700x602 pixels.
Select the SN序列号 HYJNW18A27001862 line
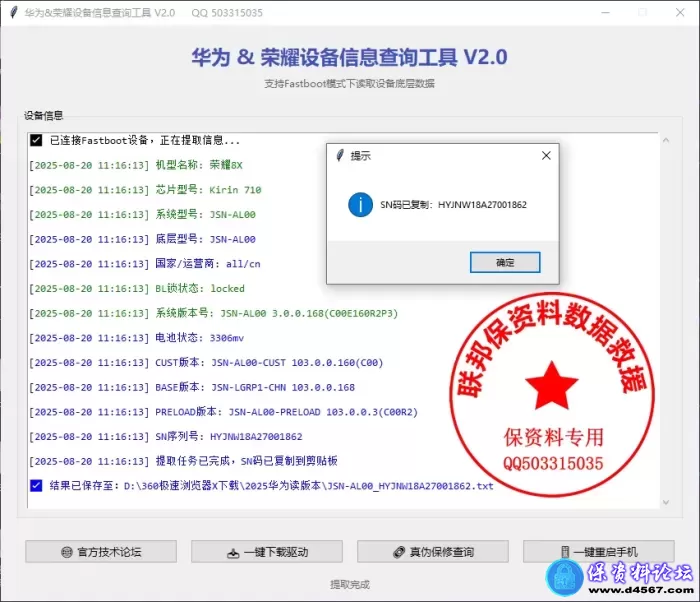tap(166, 436)
